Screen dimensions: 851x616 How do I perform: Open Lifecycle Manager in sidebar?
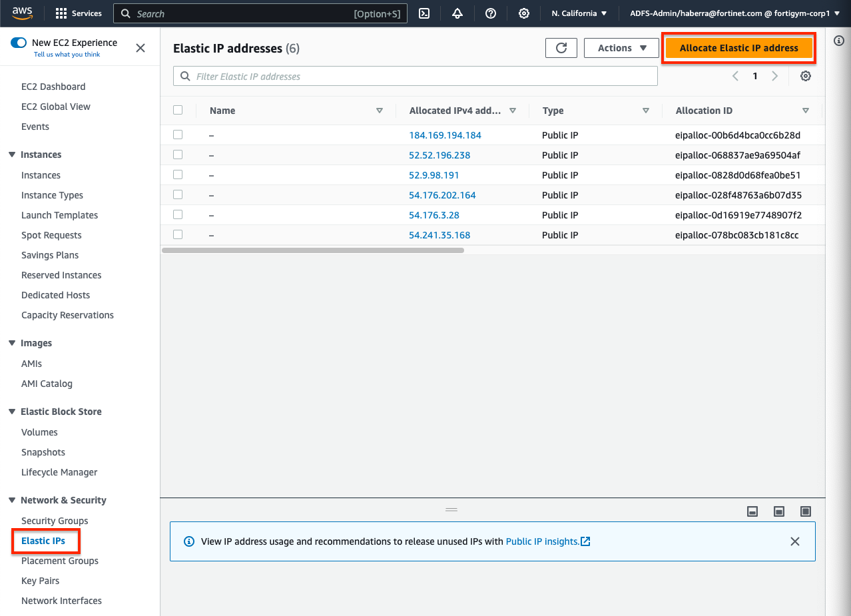point(59,472)
